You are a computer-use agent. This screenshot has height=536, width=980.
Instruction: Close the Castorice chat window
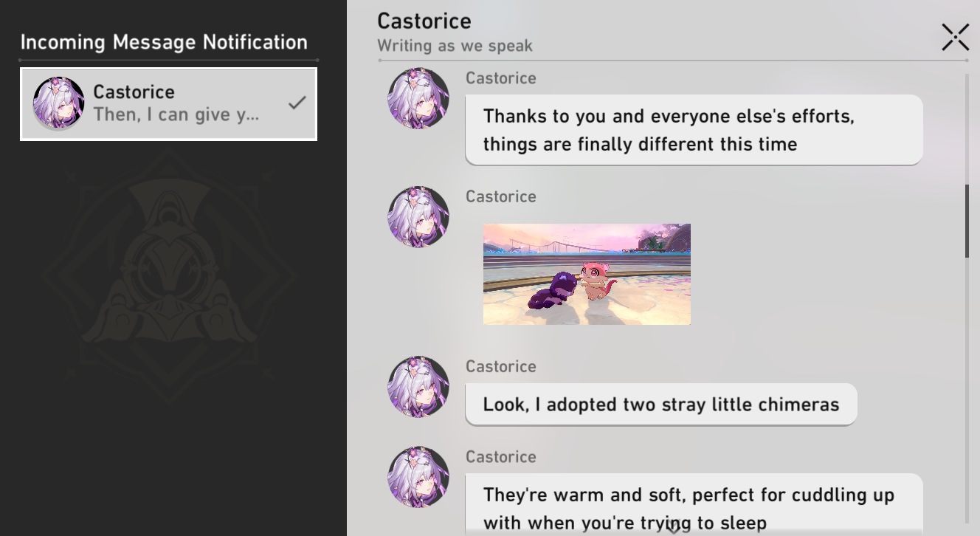955,37
